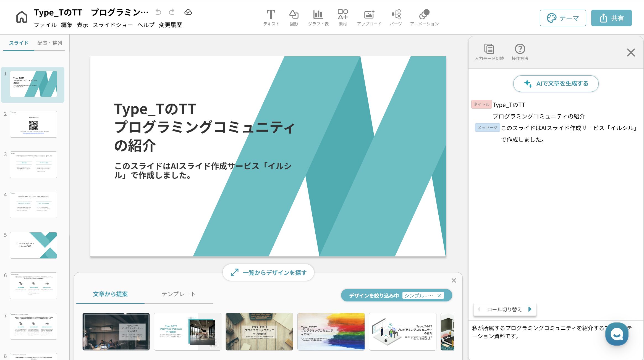Viewport: 644px width, 360px height.
Task: Close the right text input panel
Action: coord(631,52)
